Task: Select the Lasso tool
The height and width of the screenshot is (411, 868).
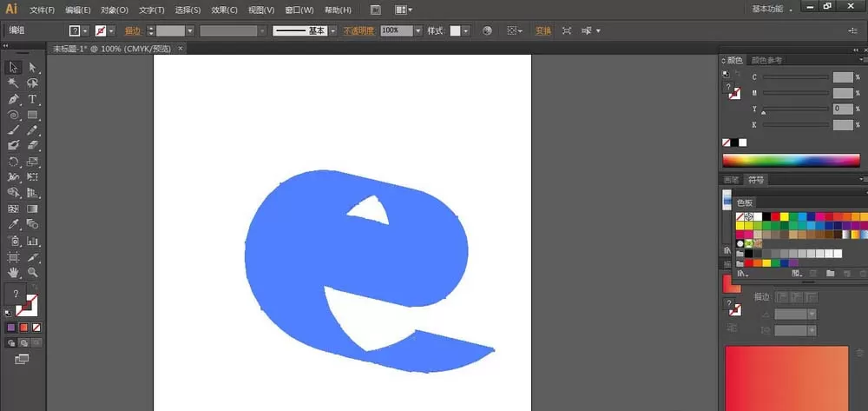Action: (x=33, y=83)
